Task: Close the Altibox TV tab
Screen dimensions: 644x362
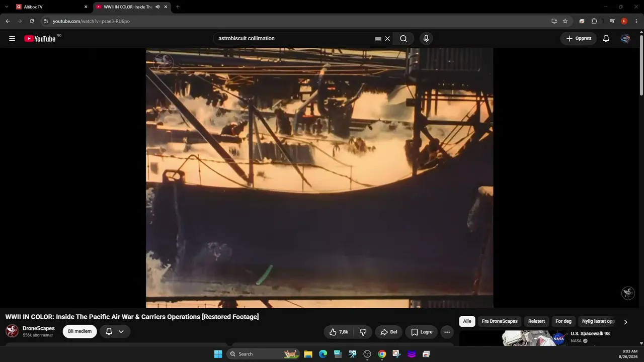Action: [86, 7]
